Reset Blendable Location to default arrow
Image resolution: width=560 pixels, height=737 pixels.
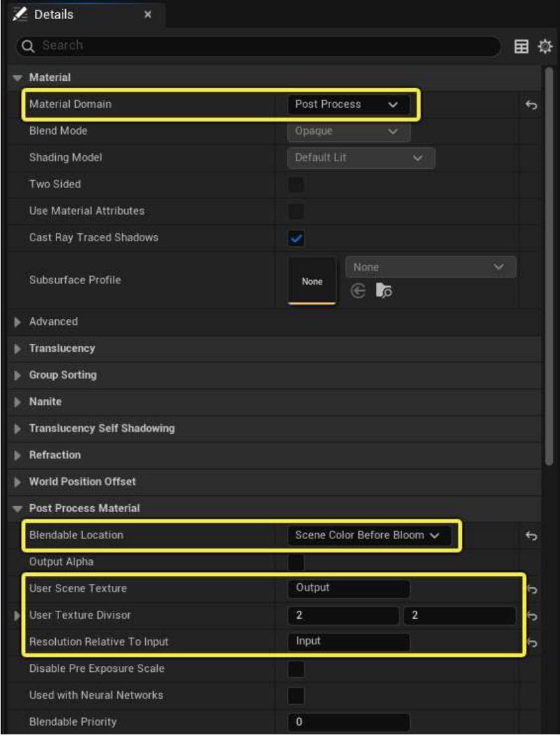coord(532,536)
